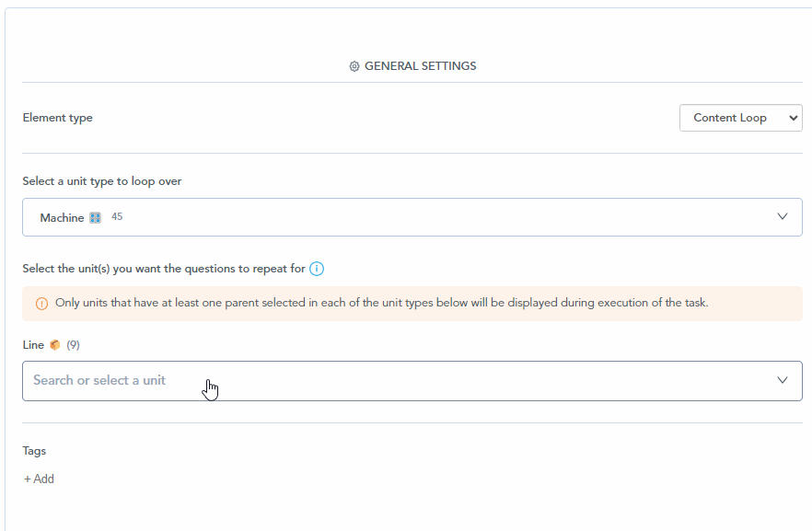Click "Select a unit type to loop over" label
The width and height of the screenshot is (812, 531).
102,181
